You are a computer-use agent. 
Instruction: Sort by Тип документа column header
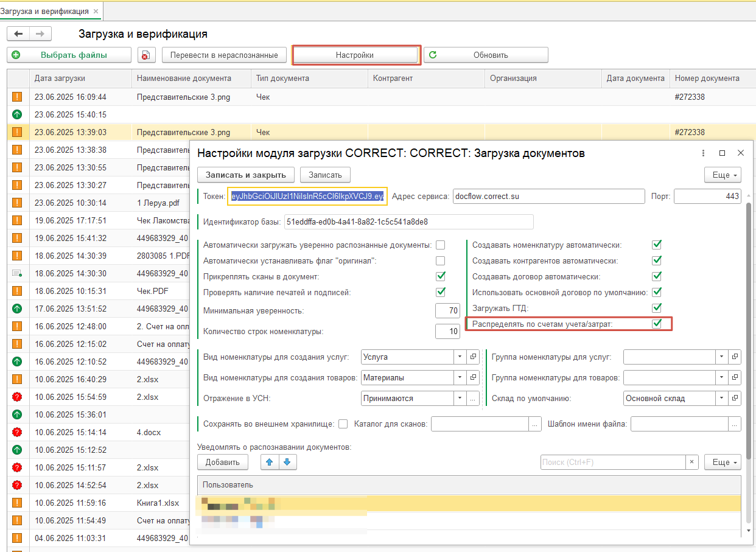[x=309, y=79]
